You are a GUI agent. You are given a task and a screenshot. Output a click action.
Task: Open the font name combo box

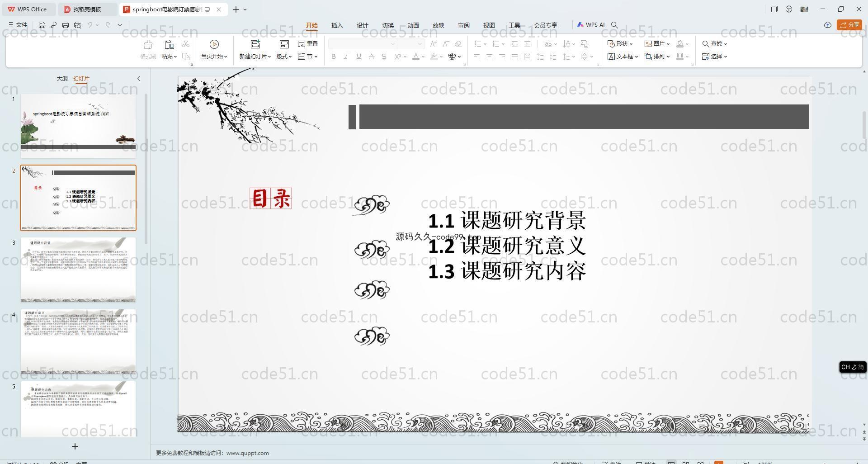click(x=362, y=44)
